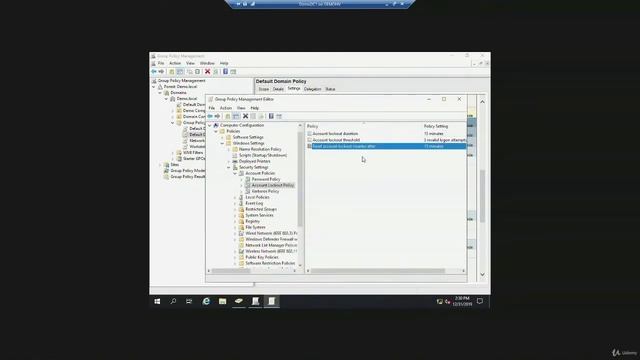Select Public Key Policies node
Viewport: 640px width, 360px height.
click(262, 257)
